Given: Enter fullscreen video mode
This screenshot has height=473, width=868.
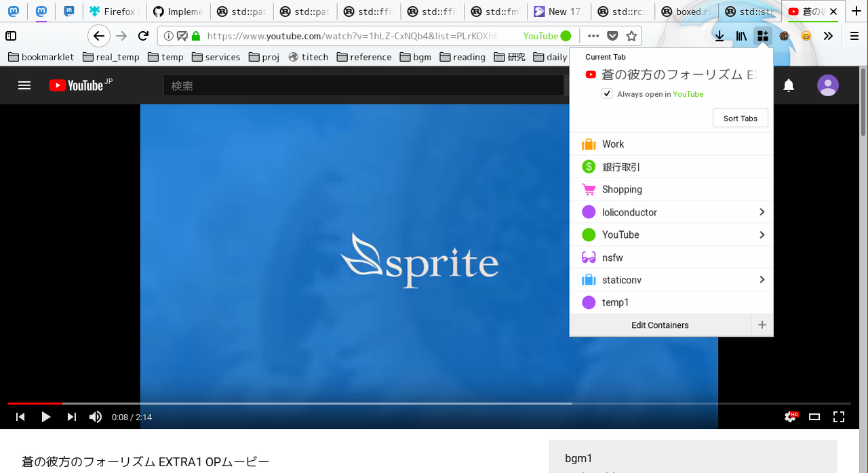Looking at the screenshot, I should (839, 417).
